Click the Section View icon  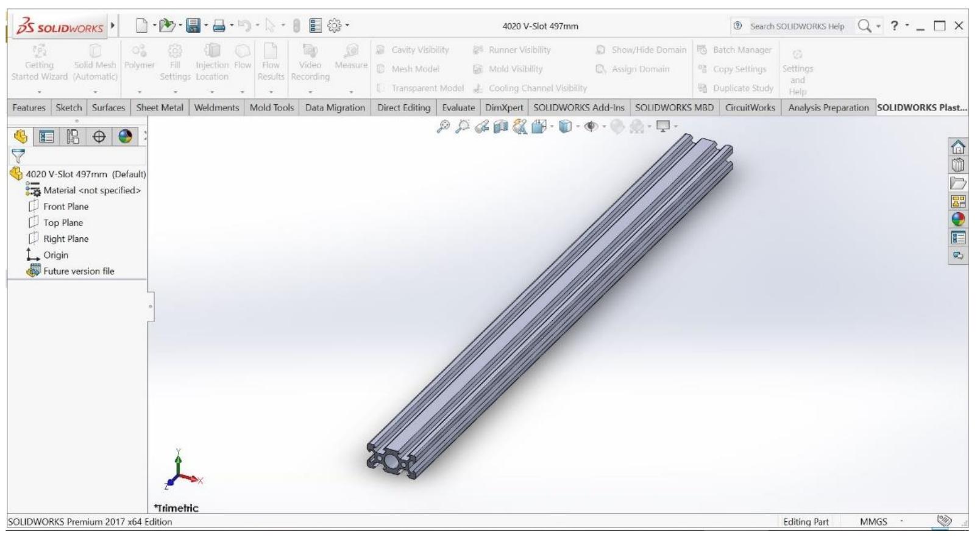click(x=500, y=126)
